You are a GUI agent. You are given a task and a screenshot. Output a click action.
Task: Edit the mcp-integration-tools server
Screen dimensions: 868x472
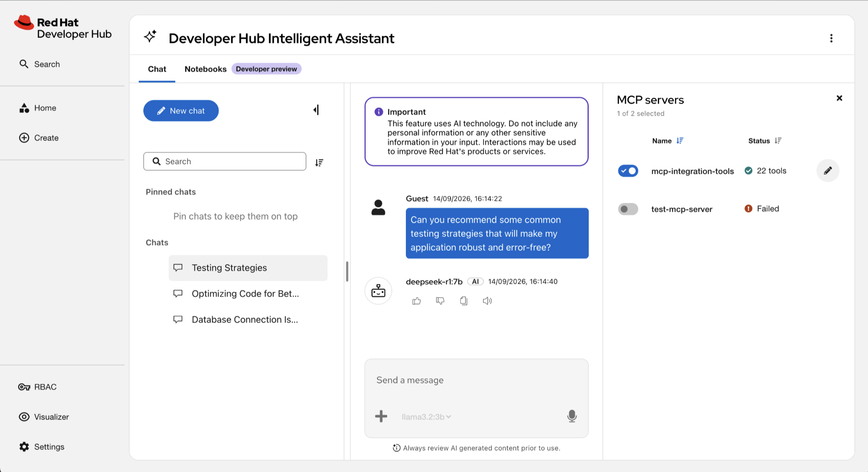827,171
